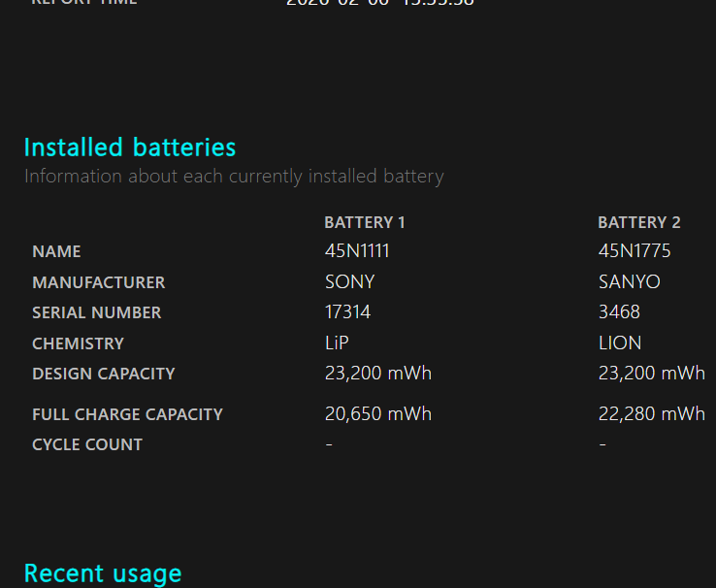Click the installed battery information subtitle
Image resolution: width=716 pixels, height=588 pixels.
pyautogui.click(x=234, y=177)
